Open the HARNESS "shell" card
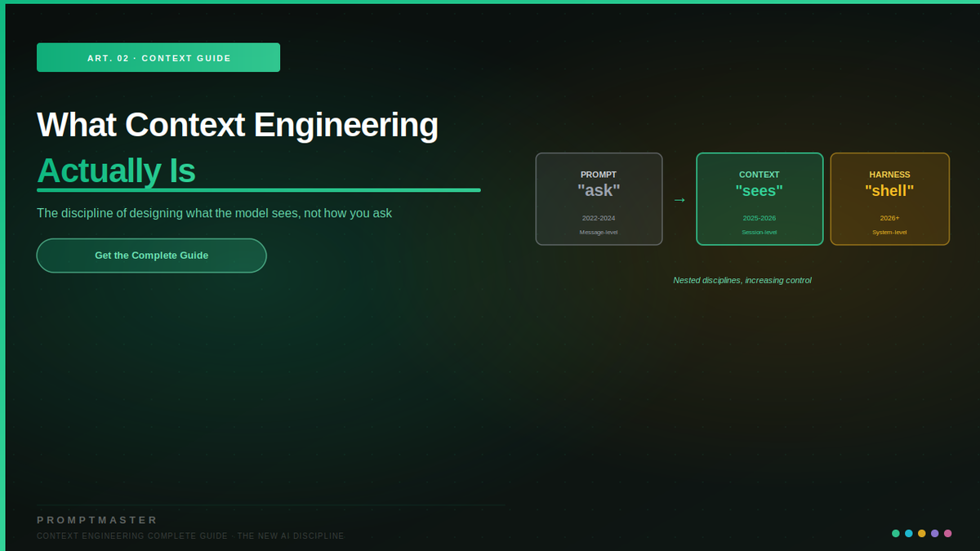 coord(890,199)
